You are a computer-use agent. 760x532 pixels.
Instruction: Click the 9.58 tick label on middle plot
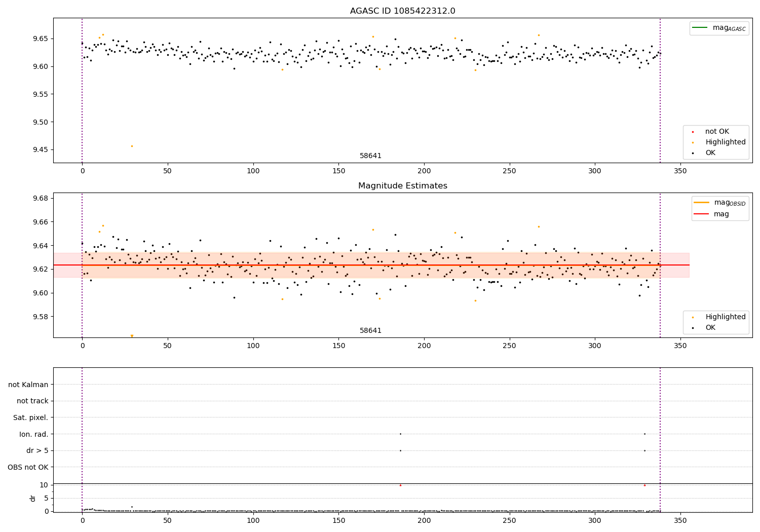[41, 317]
